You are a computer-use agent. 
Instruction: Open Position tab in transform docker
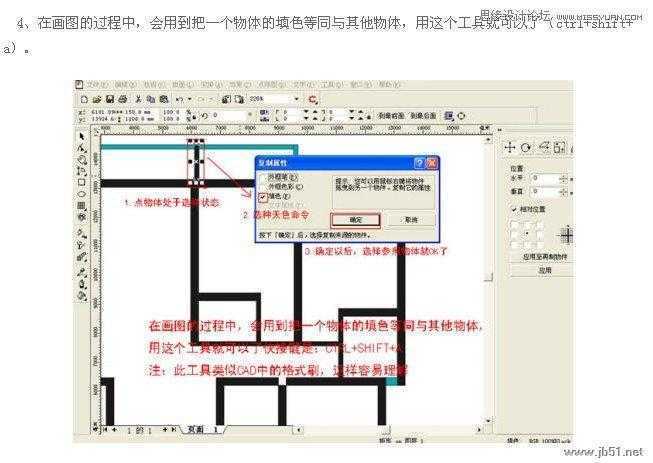(510, 147)
